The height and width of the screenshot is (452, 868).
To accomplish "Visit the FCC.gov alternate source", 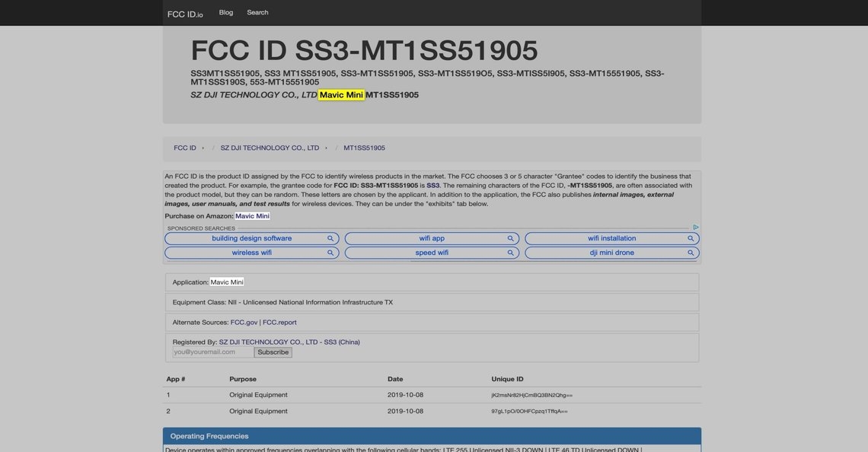I will [x=244, y=323].
